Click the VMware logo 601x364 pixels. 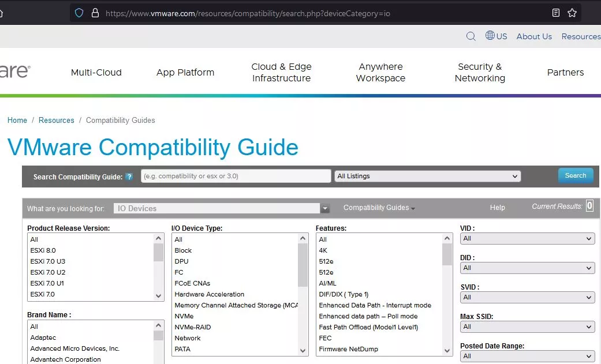pos(14,72)
